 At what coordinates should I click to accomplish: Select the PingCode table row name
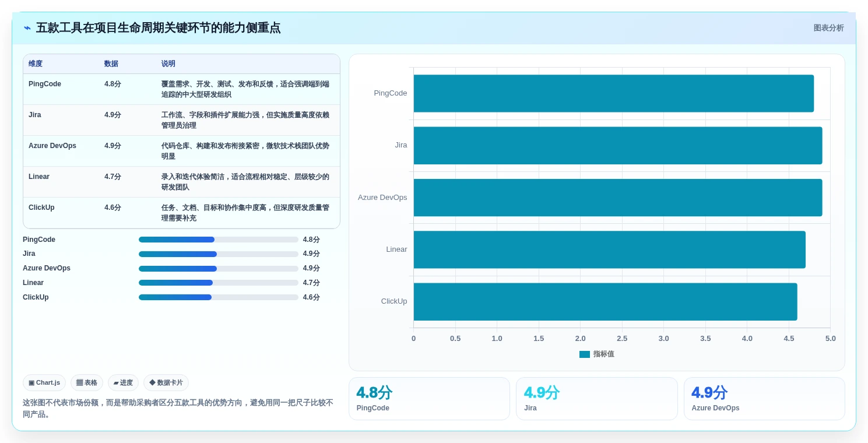pyautogui.click(x=45, y=84)
